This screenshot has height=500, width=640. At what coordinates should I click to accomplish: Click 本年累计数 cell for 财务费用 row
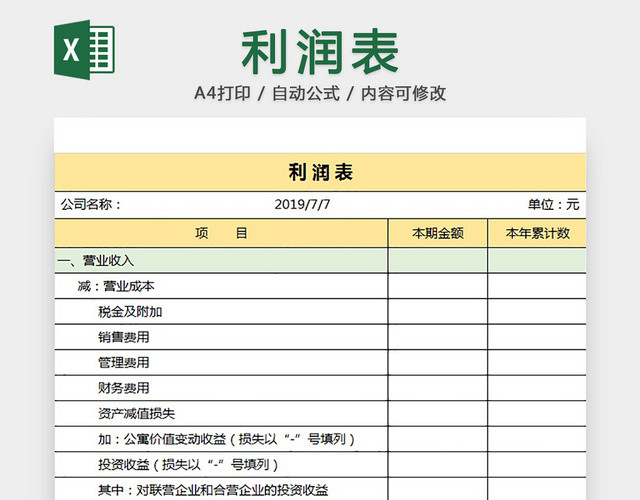pyautogui.click(x=537, y=388)
